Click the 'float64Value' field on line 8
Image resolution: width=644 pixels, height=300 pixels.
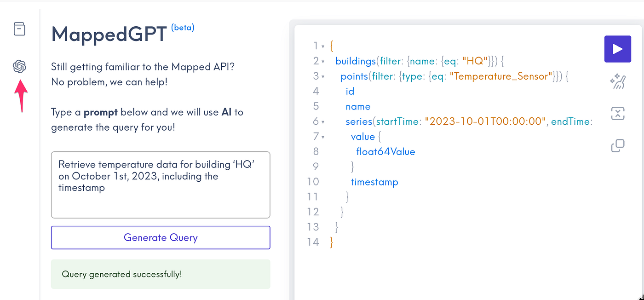pyautogui.click(x=385, y=151)
